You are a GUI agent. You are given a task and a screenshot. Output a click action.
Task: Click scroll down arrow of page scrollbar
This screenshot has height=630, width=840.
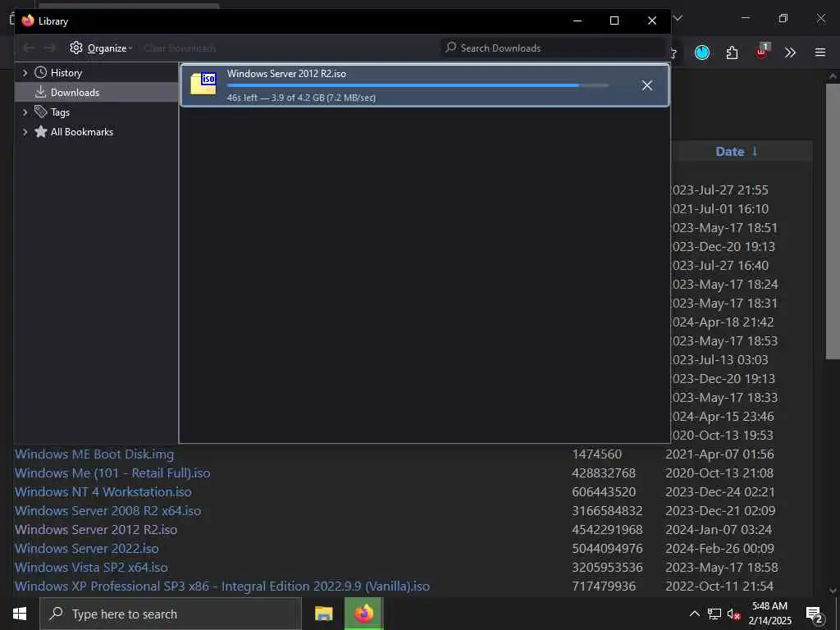(x=833, y=591)
